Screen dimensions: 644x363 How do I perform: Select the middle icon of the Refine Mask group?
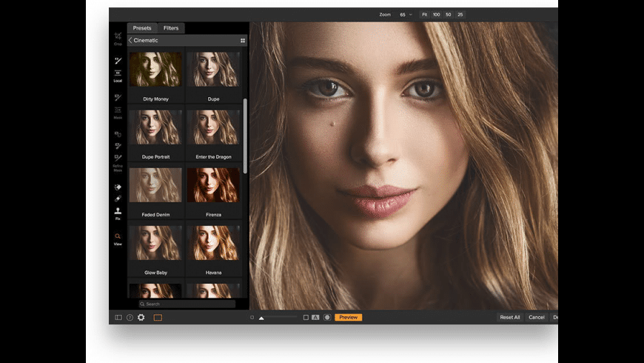[x=118, y=146]
